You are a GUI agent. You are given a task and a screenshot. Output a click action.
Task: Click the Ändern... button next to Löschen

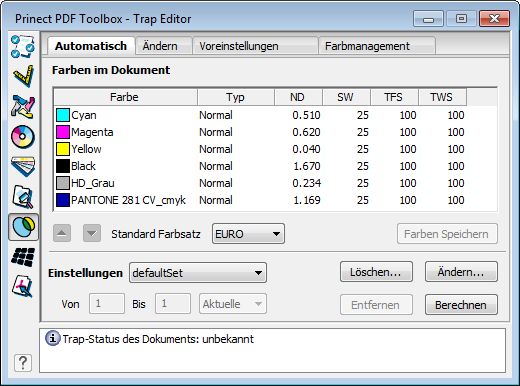[461, 272]
